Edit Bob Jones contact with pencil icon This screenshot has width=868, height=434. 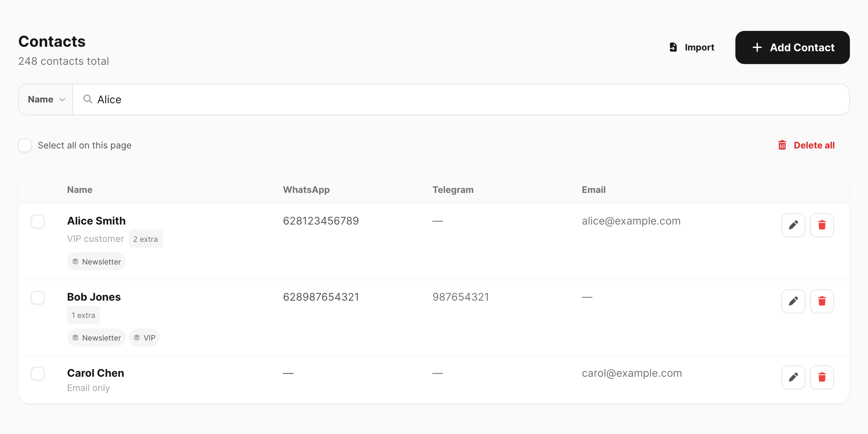793,301
